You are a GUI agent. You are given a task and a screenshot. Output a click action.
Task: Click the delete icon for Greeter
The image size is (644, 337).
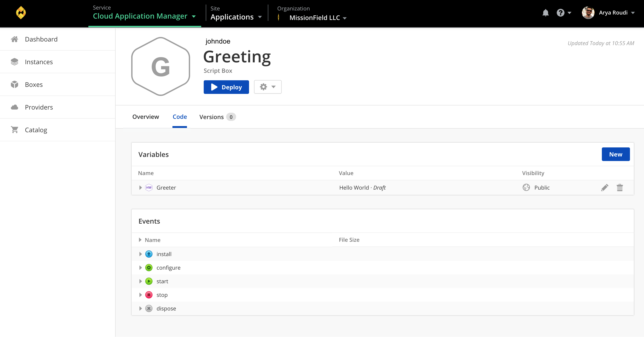coord(620,187)
